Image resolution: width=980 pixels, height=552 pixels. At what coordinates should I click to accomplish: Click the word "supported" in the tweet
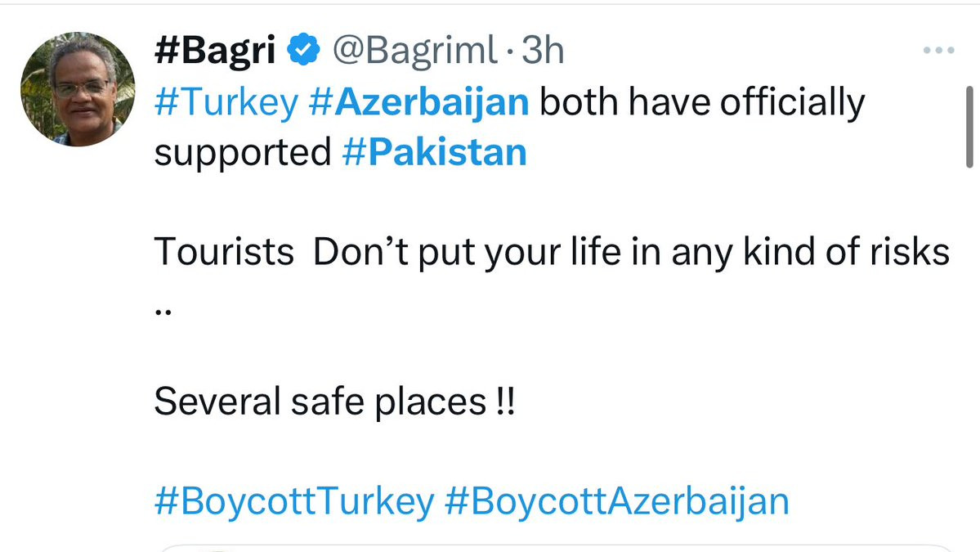(243, 153)
